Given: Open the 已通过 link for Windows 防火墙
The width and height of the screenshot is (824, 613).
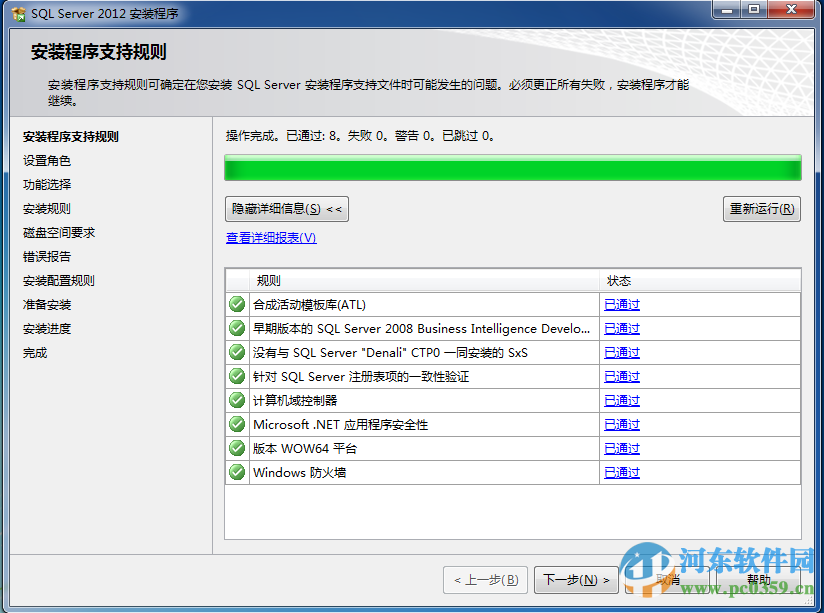Looking at the screenshot, I should tap(621, 472).
